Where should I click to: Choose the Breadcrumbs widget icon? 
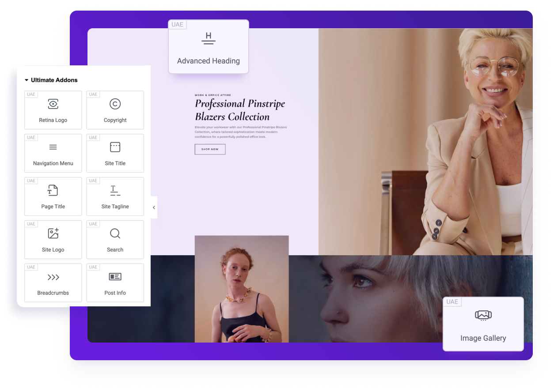[x=53, y=277]
